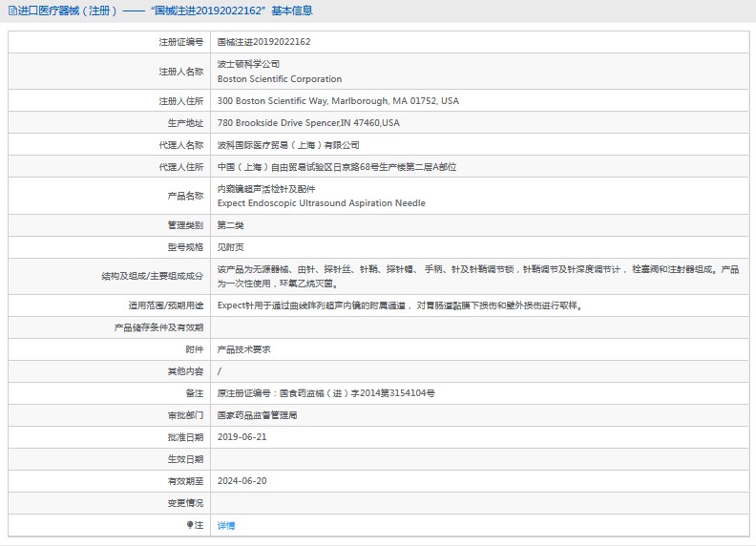Click the 有效期至 row label
The height and width of the screenshot is (547, 756).
(185, 481)
